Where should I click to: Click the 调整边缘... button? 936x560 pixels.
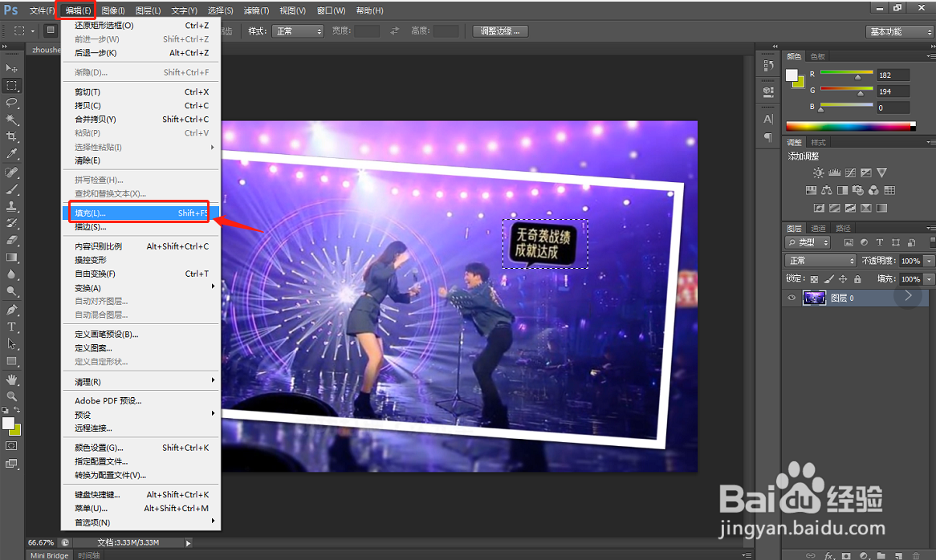click(500, 31)
